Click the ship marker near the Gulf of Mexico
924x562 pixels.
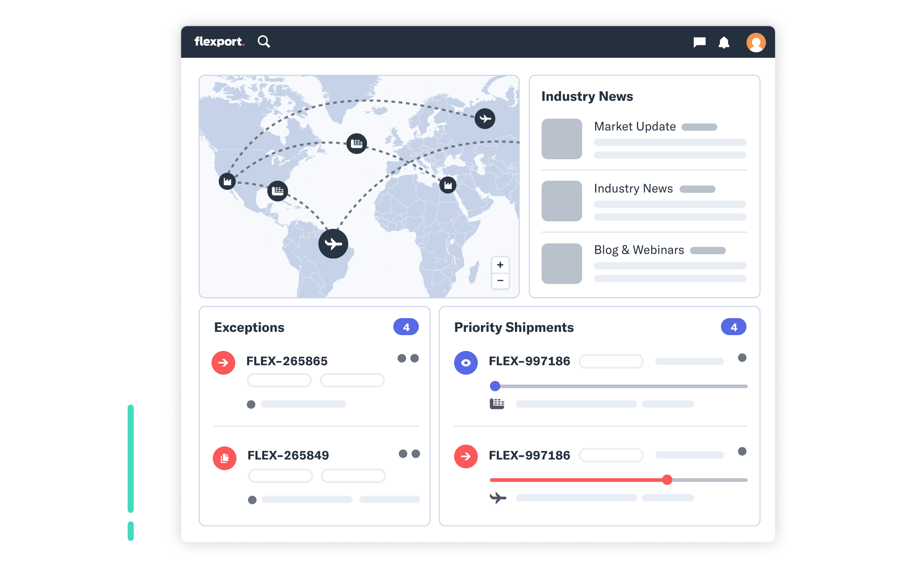click(x=278, y=191)
